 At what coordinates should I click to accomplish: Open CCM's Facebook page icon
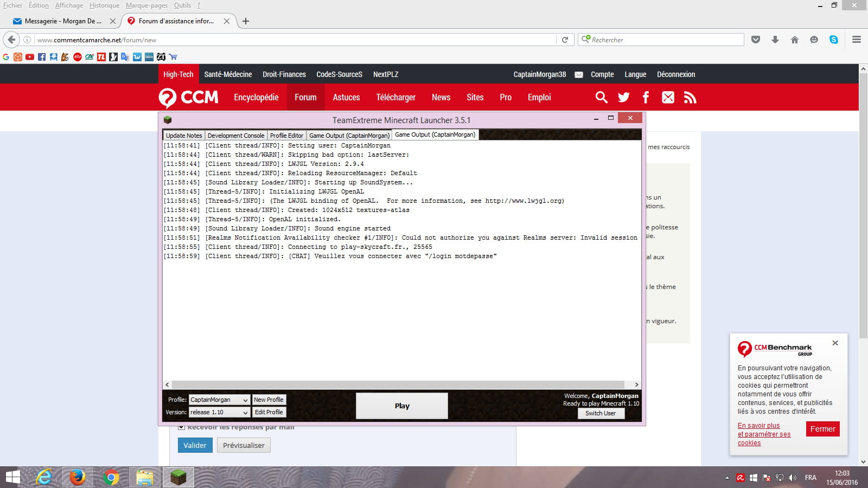click(x=646, y=97)
